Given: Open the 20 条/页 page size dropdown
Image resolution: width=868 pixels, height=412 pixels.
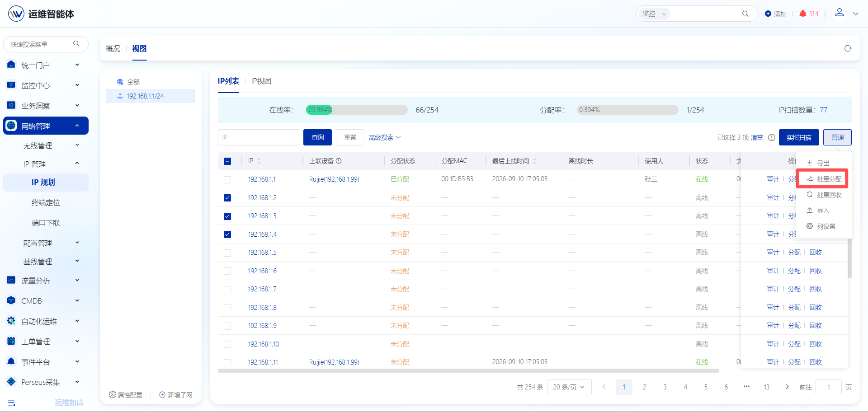Looking at the screenshot, I should (x=569, y=387).
